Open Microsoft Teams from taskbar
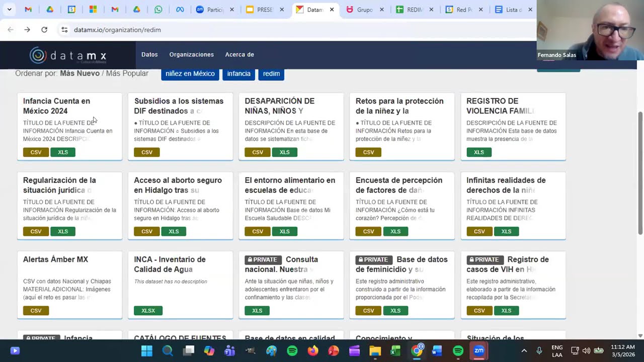This screenshot has height=362, width=644. [230, 350]
